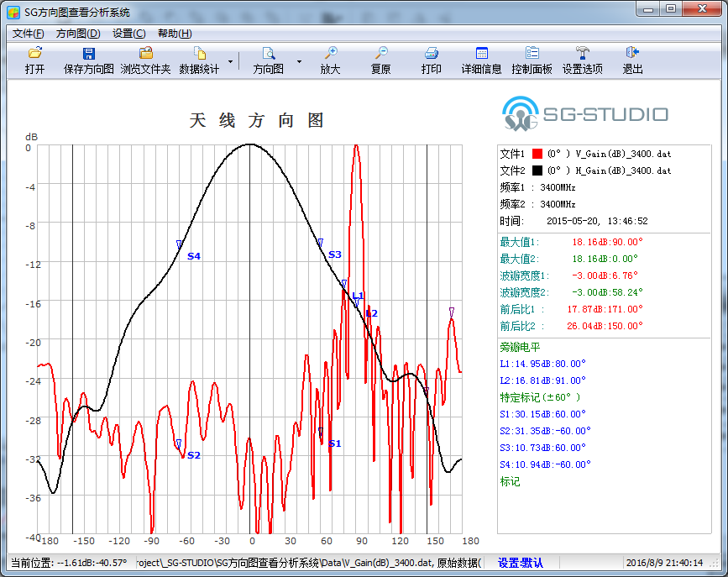Image resolution: width=728 pixels, height=577 pixels.
Task: Click 设置:默认 in the status bar
Action: coord(521,563)
